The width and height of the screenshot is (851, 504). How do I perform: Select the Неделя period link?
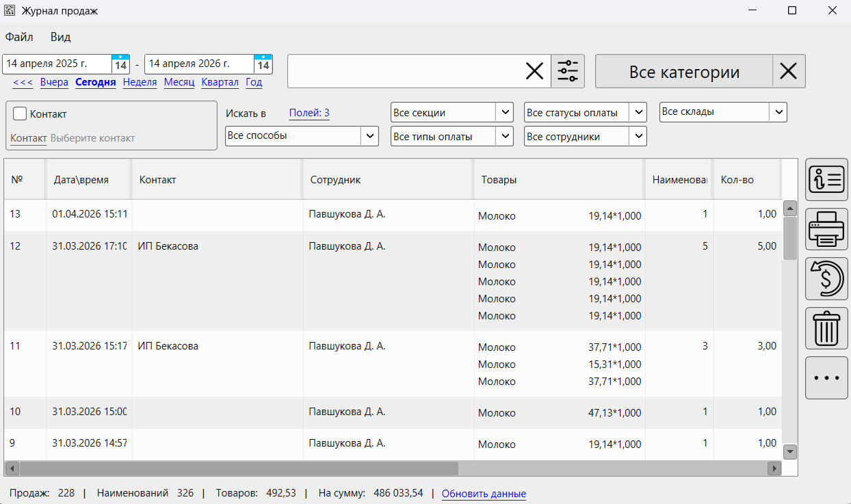pos(140,83)
